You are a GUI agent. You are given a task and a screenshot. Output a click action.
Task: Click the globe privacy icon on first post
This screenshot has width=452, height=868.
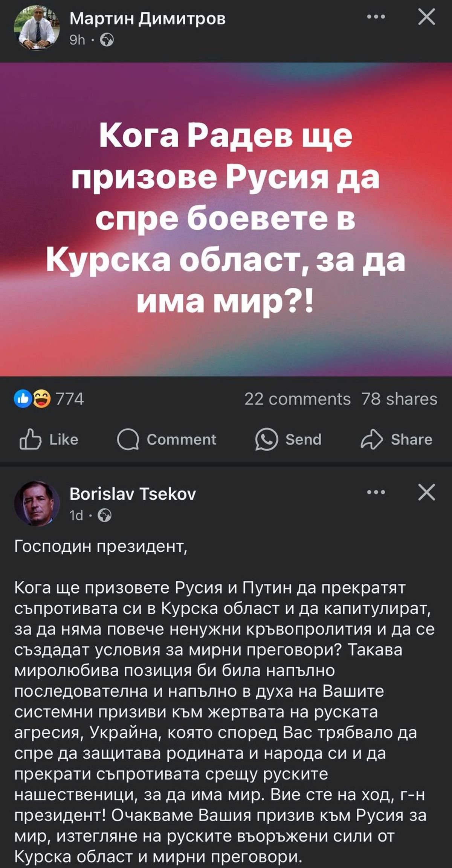click(x=107, y=40)
